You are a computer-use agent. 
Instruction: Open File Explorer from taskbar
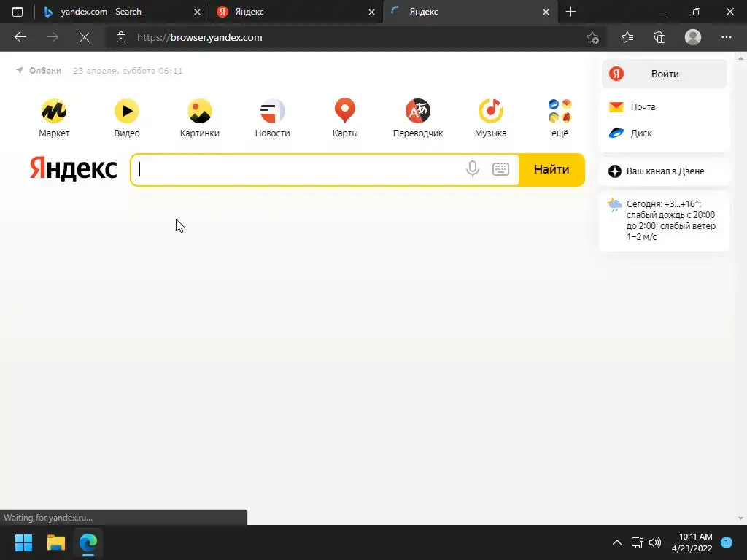tap(55, 542)
